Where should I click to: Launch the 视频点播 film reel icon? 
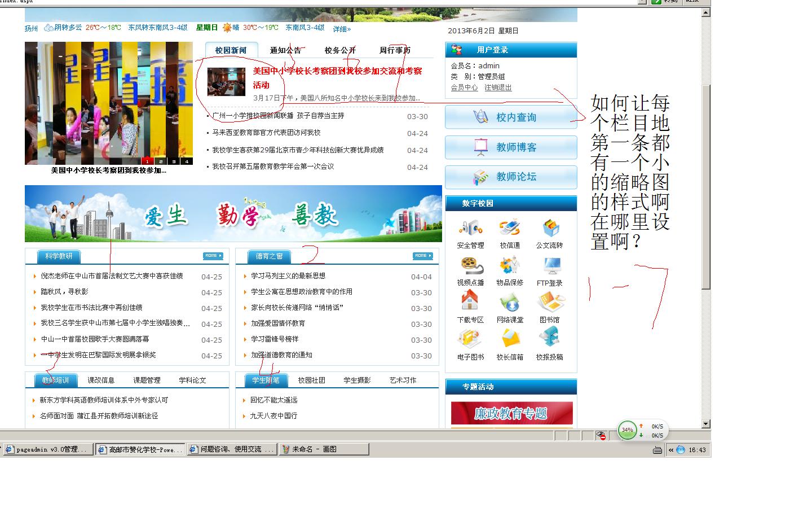pyautogui.click(x=470, y=265)
